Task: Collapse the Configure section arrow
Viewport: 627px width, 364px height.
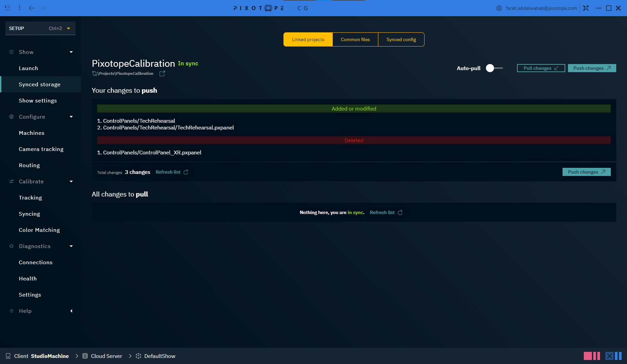Action: 71,117
